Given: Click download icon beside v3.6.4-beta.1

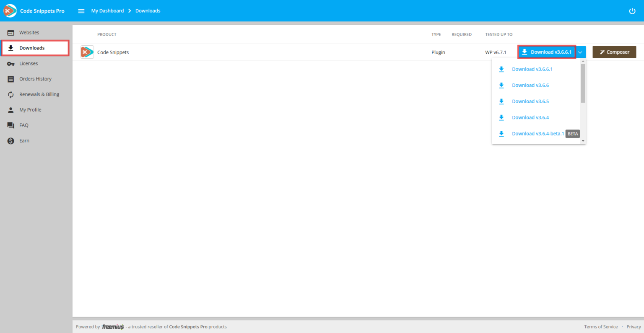Looking at the screenshot, I should point(501,134).
